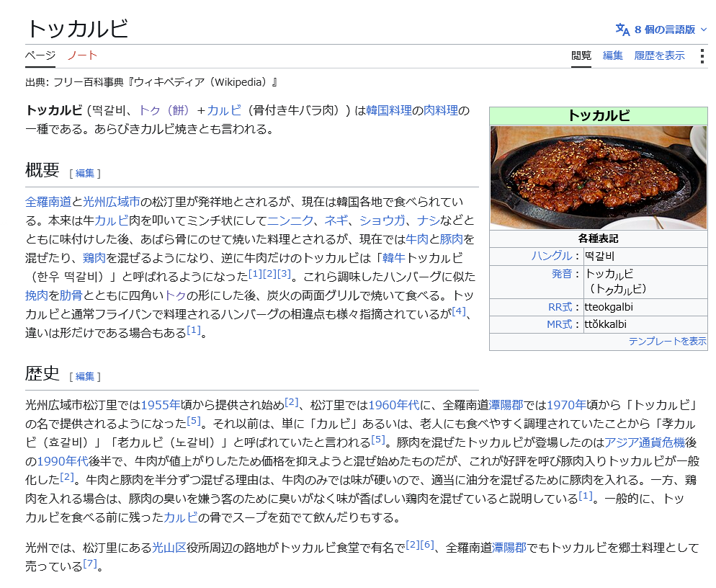716x588 pixels.
Task: Click footnote [6] in last paragraph
Action: [x=427, y=545]
